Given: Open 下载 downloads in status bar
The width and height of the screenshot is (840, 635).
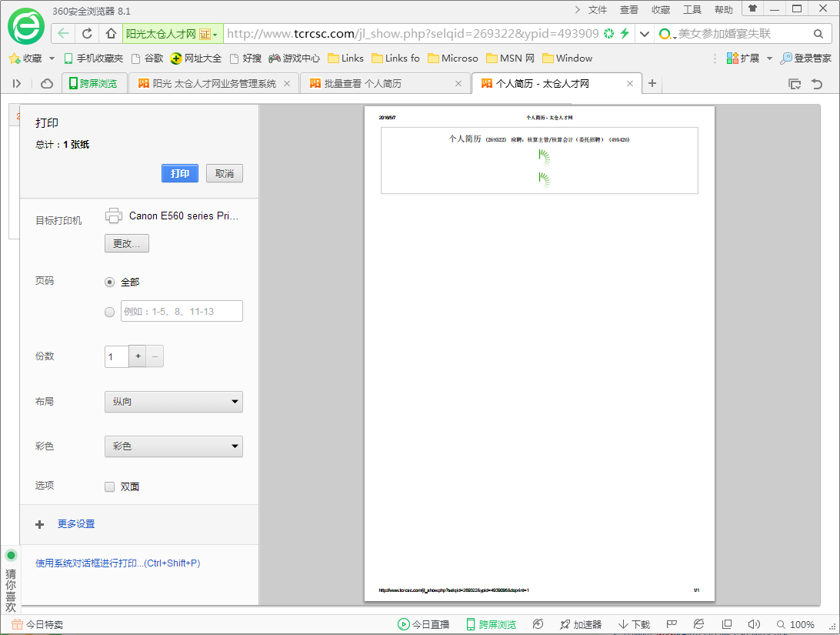Looking at the screenshot, I should [634, 624].
